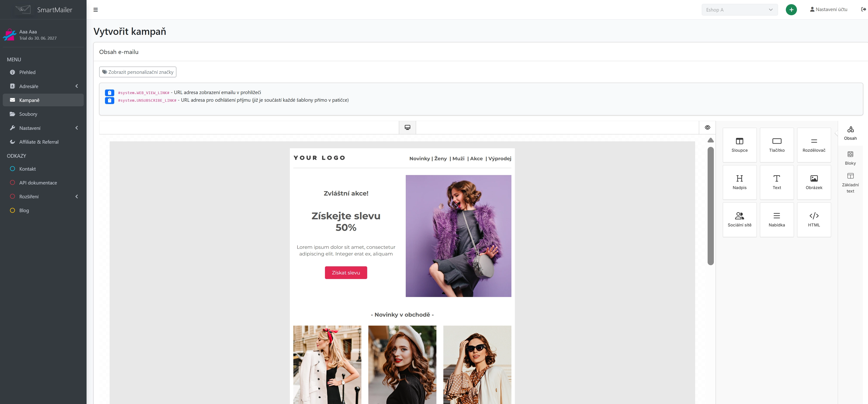868x404 pixels.
Task: Switch to the Bloky tab
Action: 850,158
